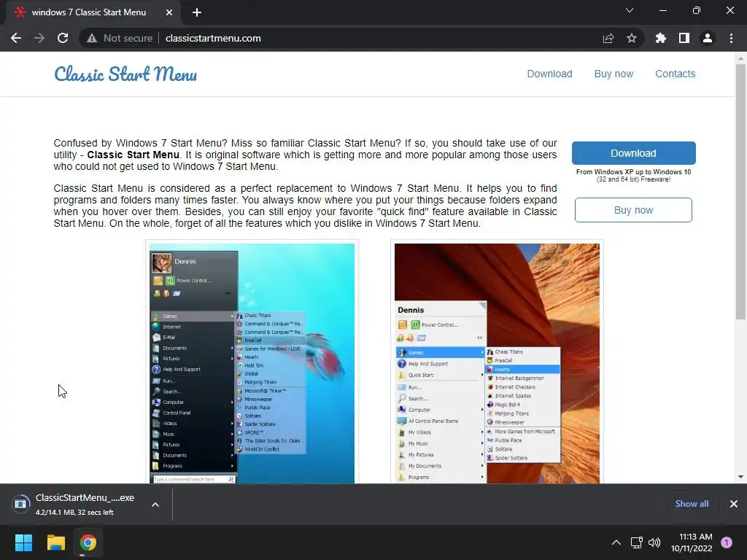The image size is (747, 560).
Task: Open the Chrome profile avatar
Action: [708, 38]
